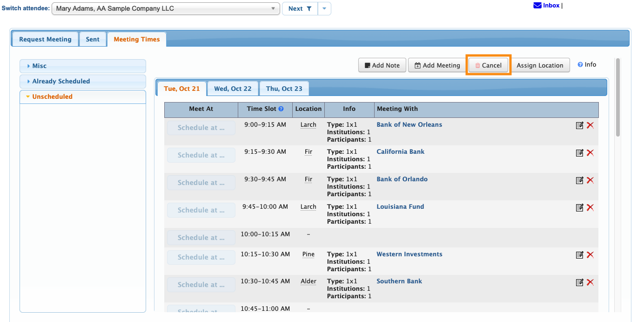Screen dimensions: 644x322
Task: Delete the Bank of New Orleans meeting
Action: 590,125
